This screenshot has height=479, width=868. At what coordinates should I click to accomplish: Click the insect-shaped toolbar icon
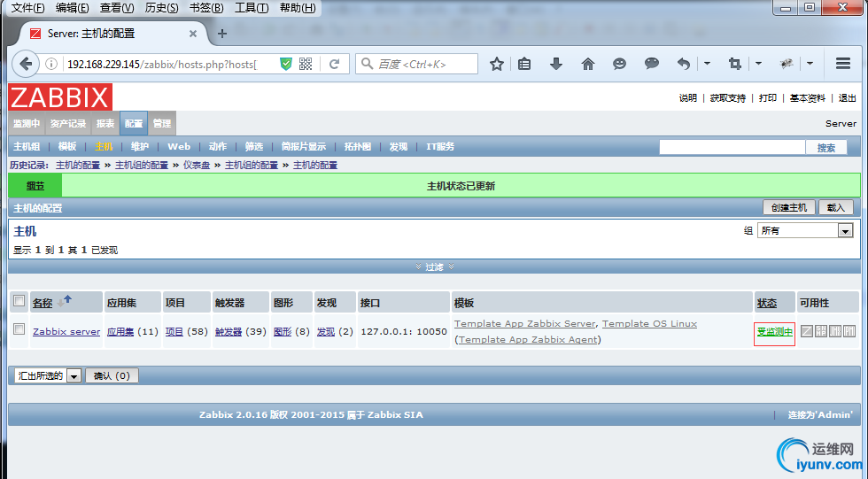pyautogui.click(x=787, y=64)
